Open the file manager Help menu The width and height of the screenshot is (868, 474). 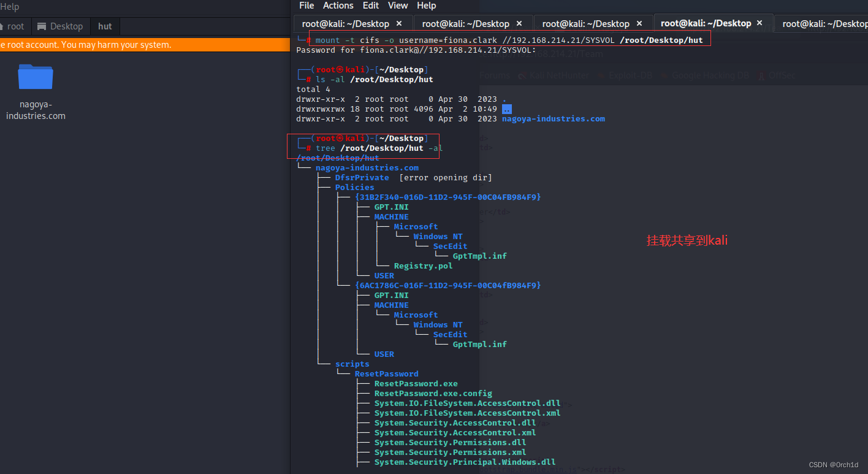pos(9,7)
